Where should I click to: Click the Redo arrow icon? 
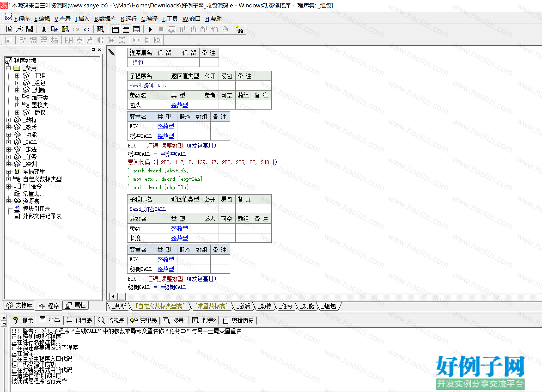tap(76, 29)
